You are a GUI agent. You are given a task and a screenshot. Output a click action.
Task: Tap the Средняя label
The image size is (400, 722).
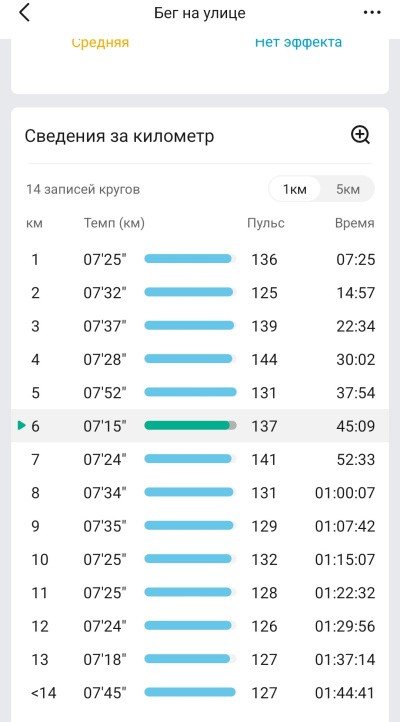tap(100, 42)
